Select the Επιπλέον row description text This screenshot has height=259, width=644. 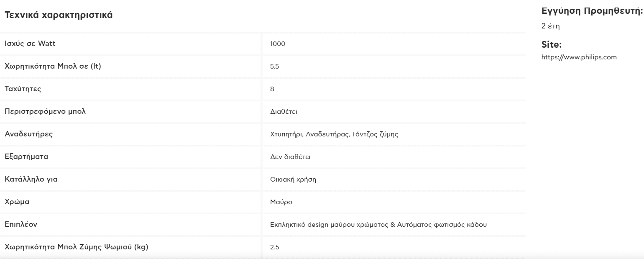pos(378,225)
